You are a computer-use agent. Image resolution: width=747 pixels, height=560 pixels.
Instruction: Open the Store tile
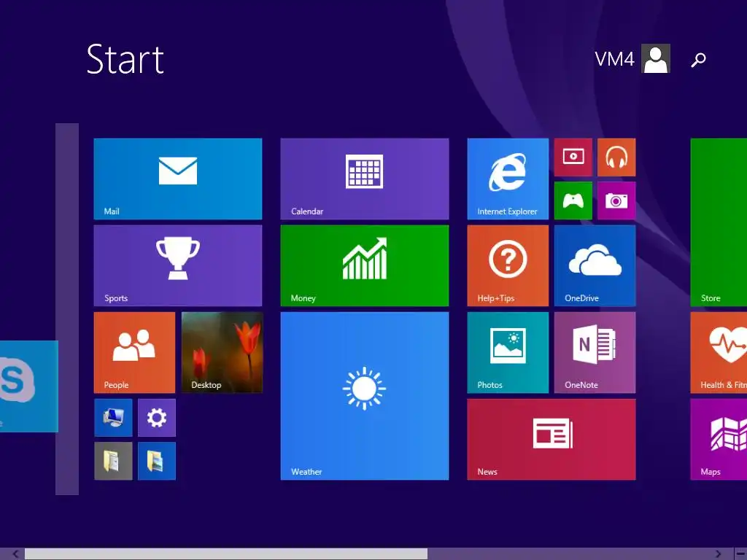click(x=719, y=222)
